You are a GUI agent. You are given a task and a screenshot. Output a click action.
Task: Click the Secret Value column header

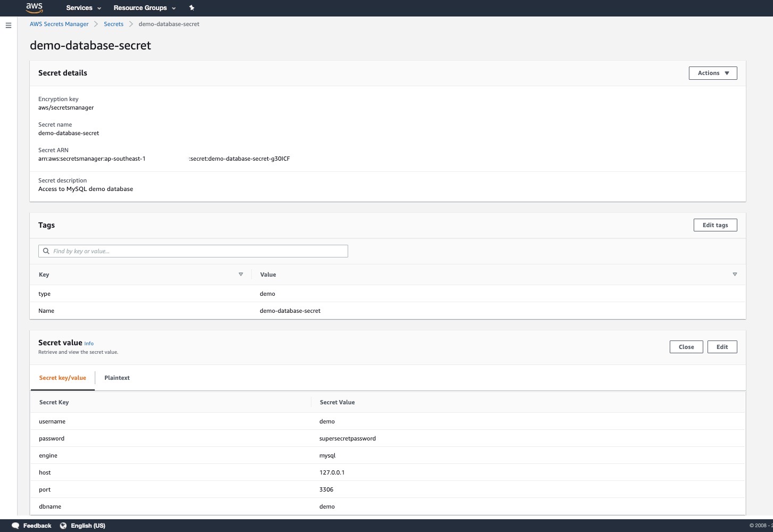point(337,402)
